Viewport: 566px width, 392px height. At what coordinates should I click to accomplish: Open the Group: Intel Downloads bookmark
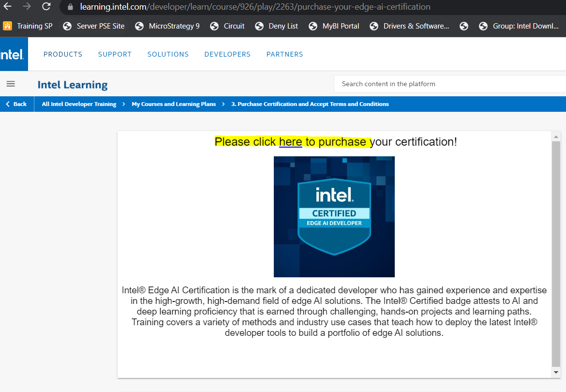[521, 26]
